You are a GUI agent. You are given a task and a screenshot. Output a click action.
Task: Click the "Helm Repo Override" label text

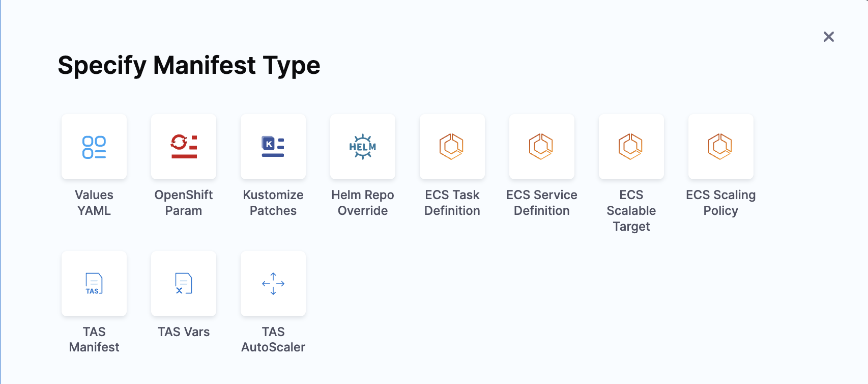363,203
